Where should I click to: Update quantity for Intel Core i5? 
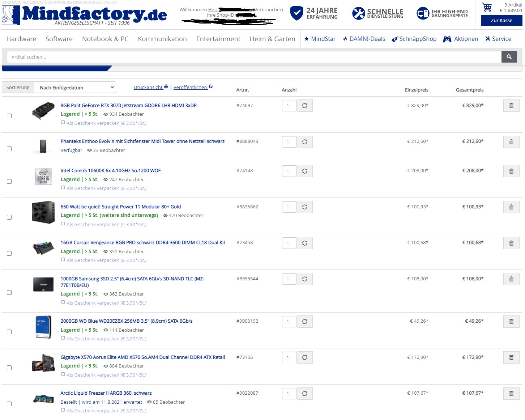click(x=305, y=171)
